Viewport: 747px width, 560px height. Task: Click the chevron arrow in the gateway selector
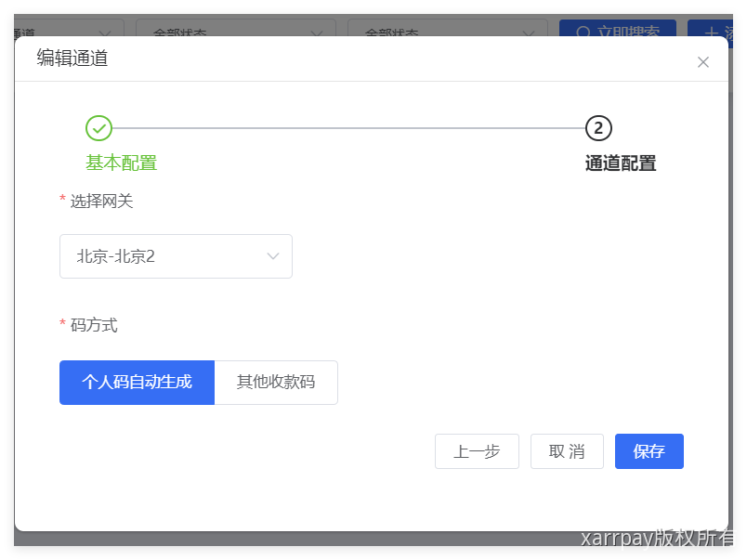tap(273, 256)
